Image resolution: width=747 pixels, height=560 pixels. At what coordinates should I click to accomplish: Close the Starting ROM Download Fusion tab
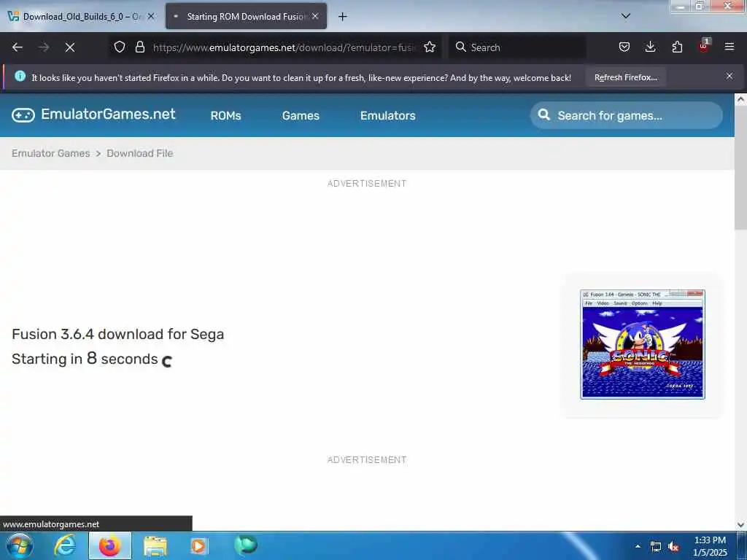coord(315,16)
